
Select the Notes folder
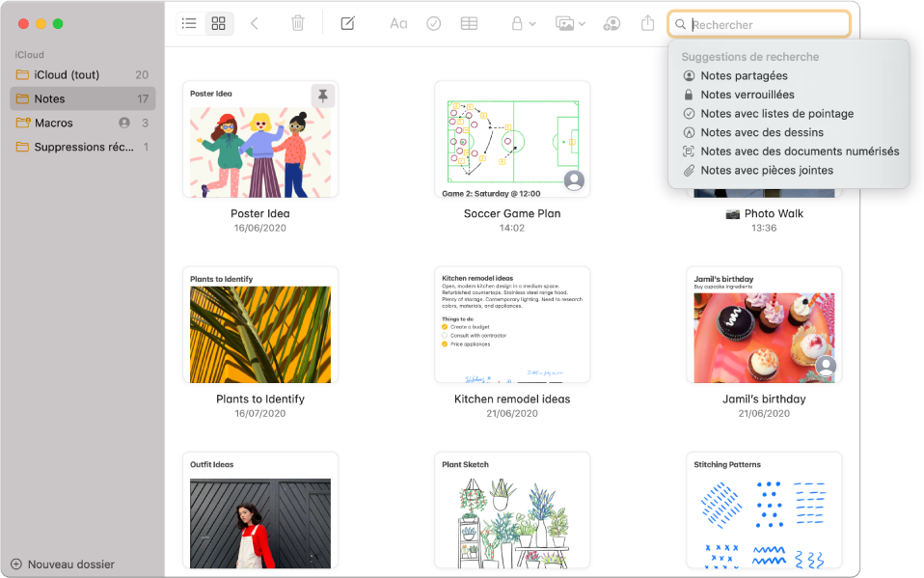tap(83, 98)
